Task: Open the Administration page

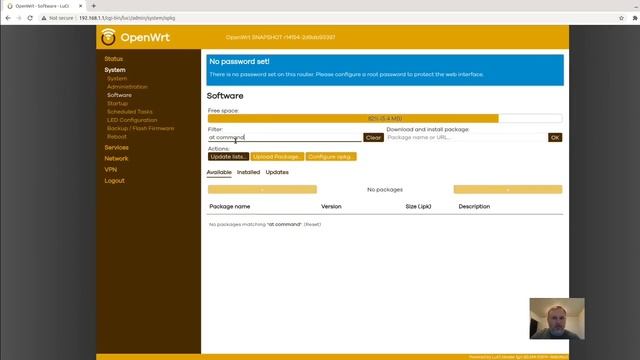Action: click(127, 87)
